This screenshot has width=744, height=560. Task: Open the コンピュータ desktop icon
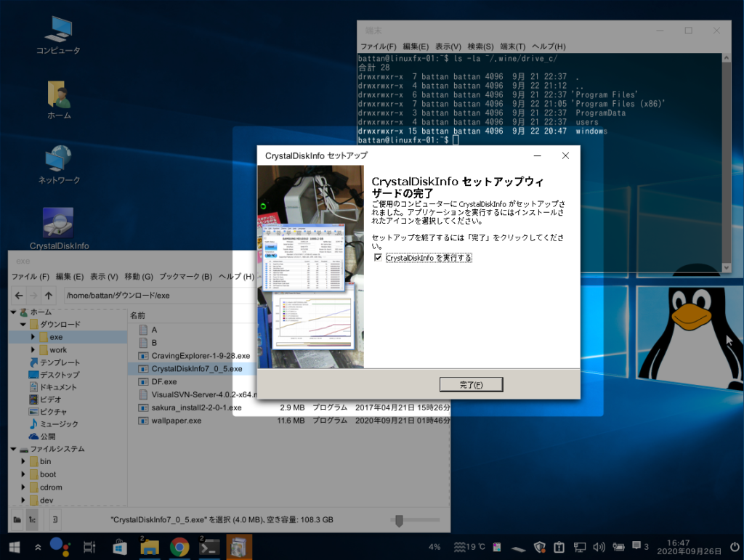coord(58,35)
